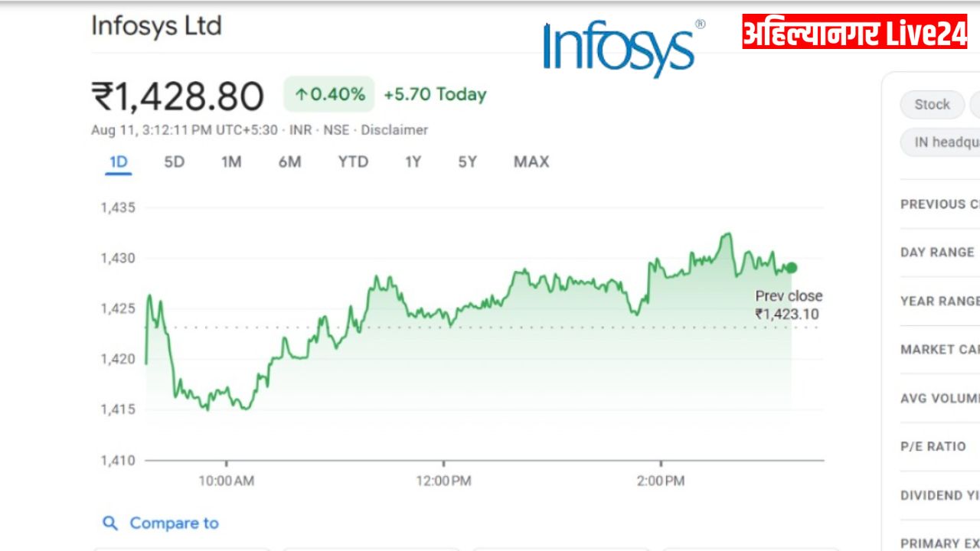980x551 pixels.
Task: Click the +5.70 Today text
Action: point(435,95)
